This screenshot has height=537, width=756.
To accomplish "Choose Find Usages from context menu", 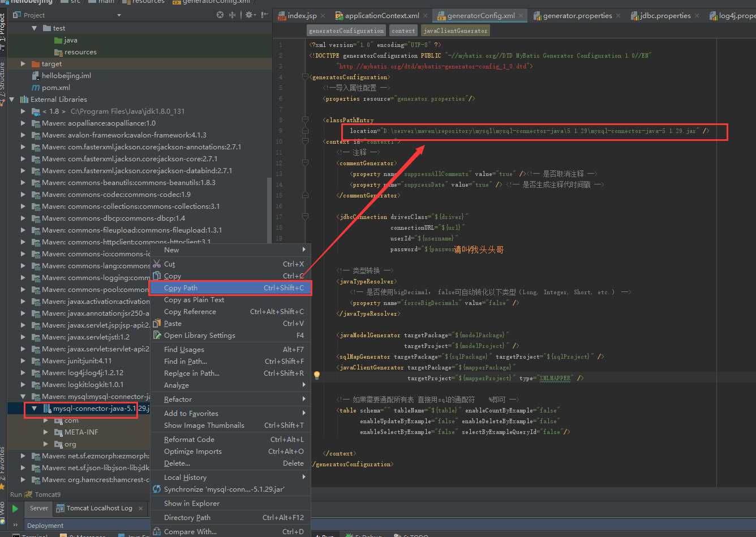I will pyautogui.click(x=230, y=349).
